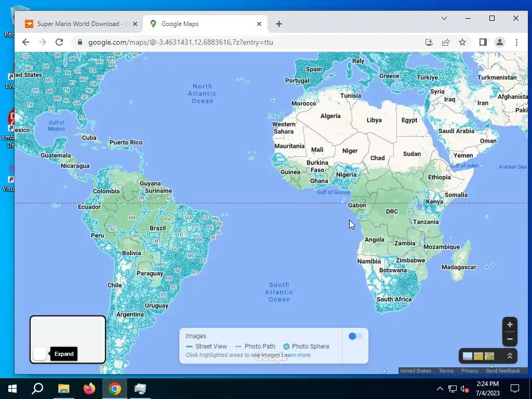Screen dimensions: 532x399
Task: Click the muted volume tray icon
Action: click(464, 389)
